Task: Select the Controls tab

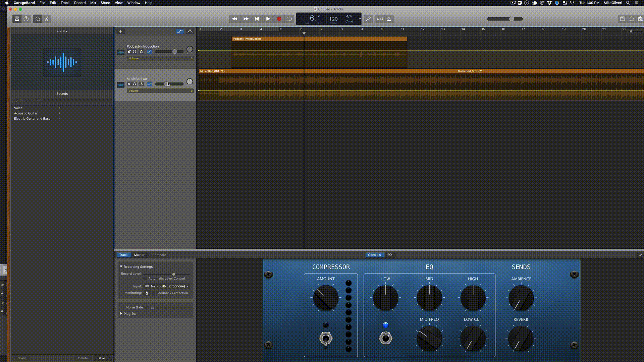Action: [x=374, y=255]
